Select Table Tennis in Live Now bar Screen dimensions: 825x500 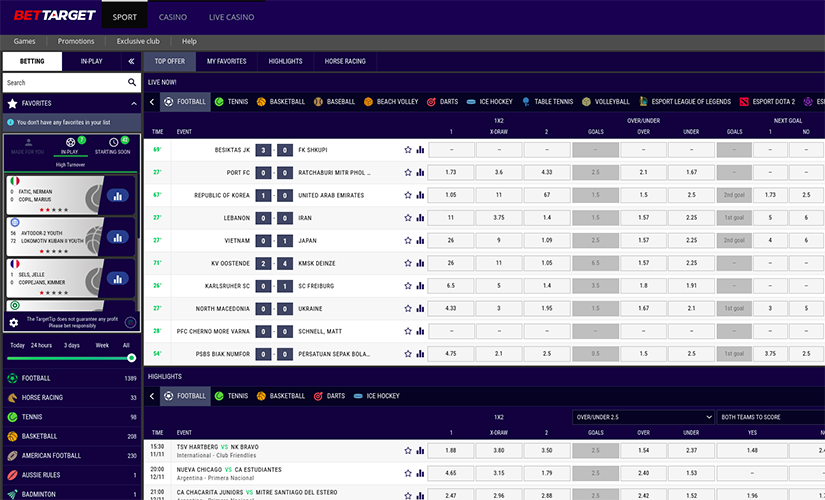click(x=547, y=102)
